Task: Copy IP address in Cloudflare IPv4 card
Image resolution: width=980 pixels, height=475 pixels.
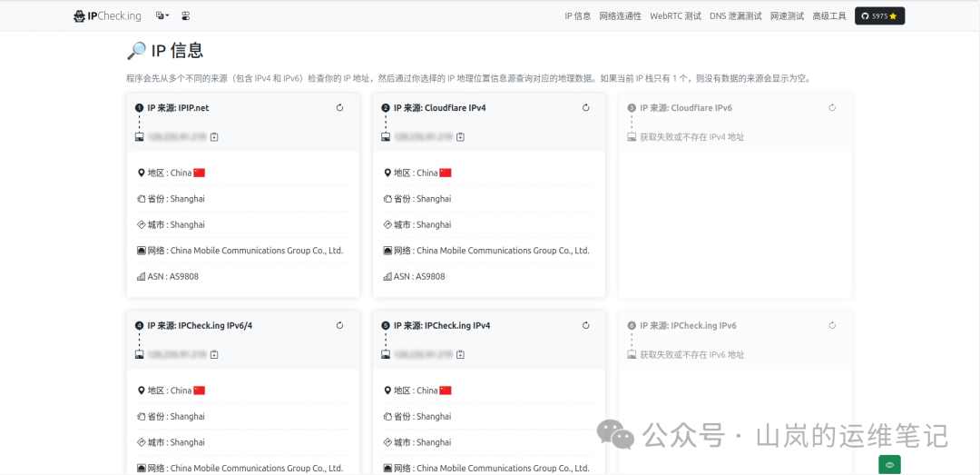Action: click(461, 137)
